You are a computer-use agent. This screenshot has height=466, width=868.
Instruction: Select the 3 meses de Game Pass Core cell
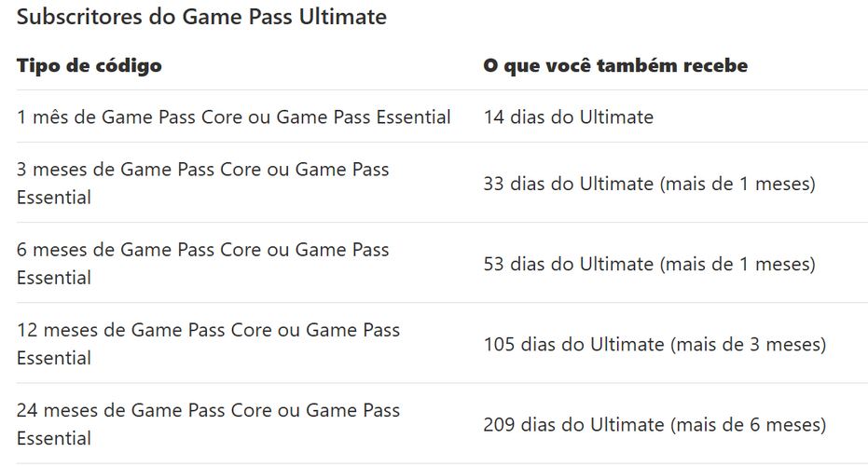(x=203, y=184)
